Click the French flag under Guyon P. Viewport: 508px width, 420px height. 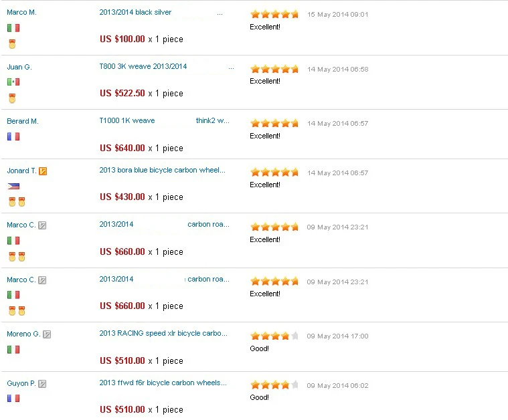point(13,399)
